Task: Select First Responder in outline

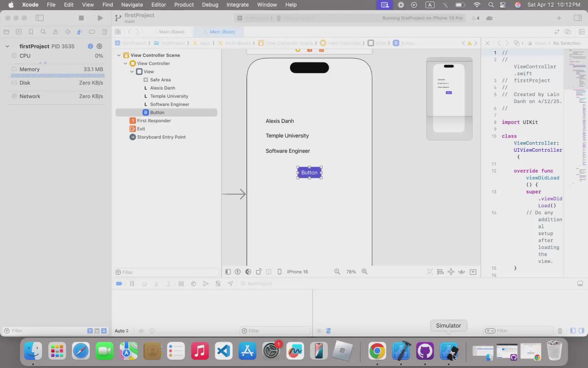Action: [x=166, y=121]
